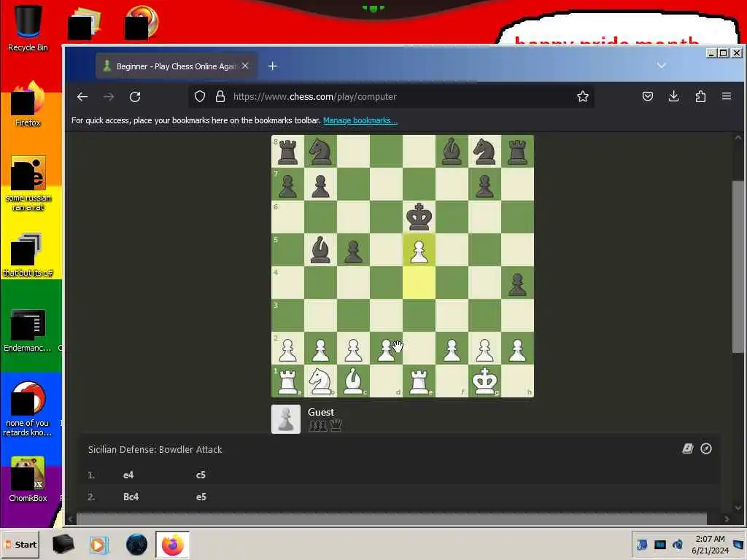Select the black knight on g8

pyautogui.click(x=484, y=152)
